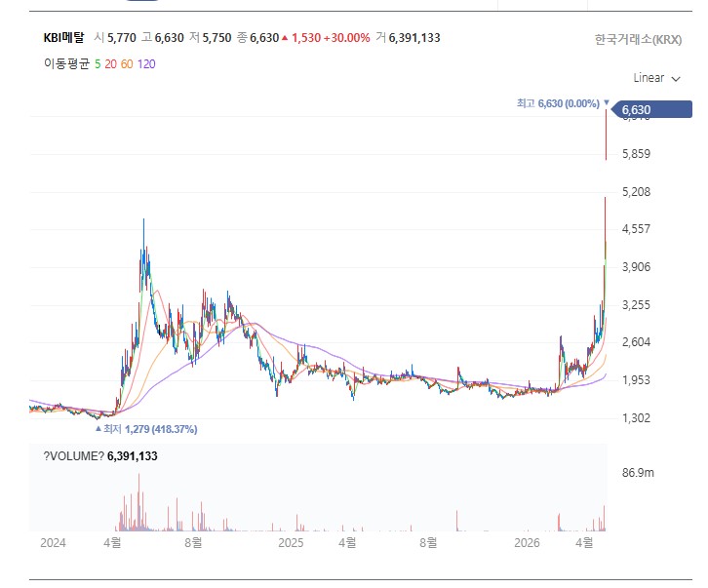Click the 86.9m volume axis label
This screenshot has height=588, width=708.
[638, 473]
